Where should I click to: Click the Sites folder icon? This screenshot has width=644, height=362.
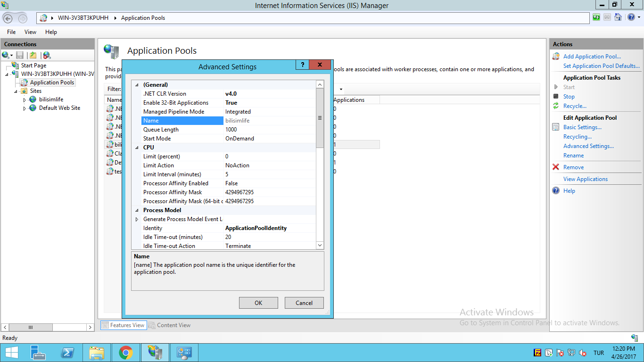(24, 91)
